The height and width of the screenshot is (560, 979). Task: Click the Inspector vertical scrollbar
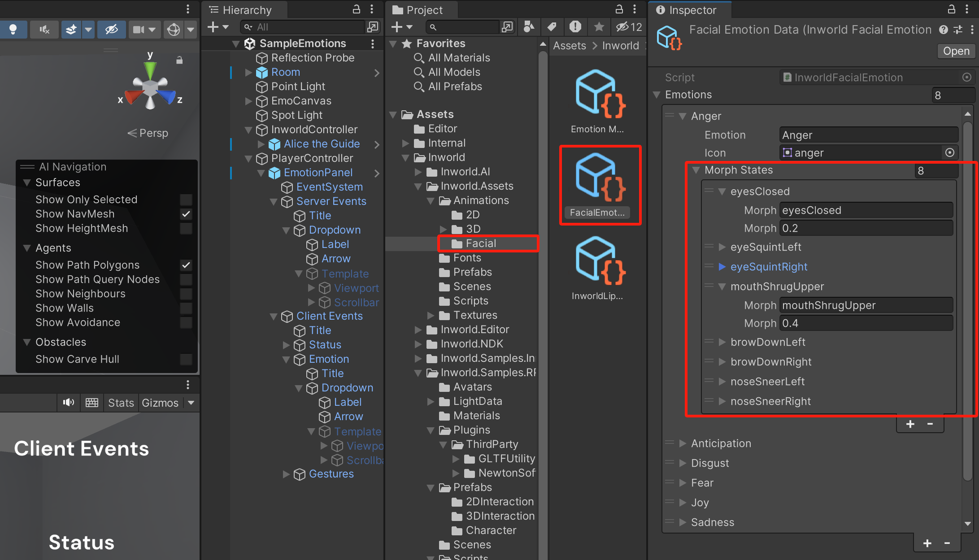(968, 300)
